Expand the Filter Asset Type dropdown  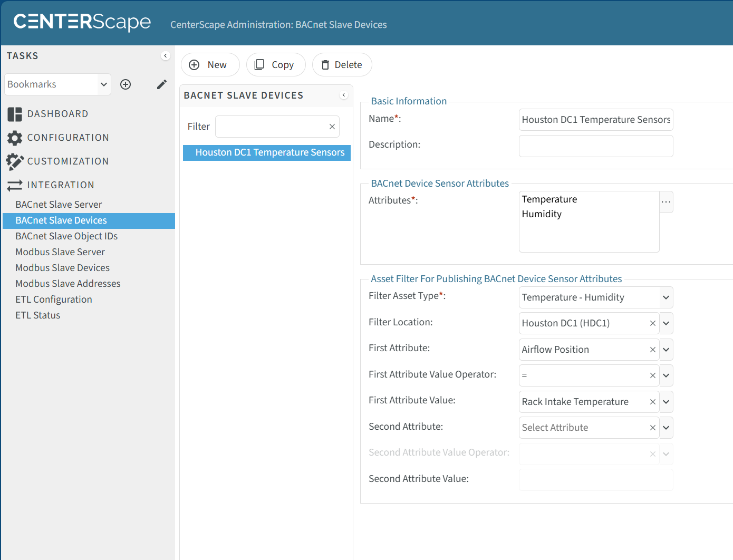(666, 297)
